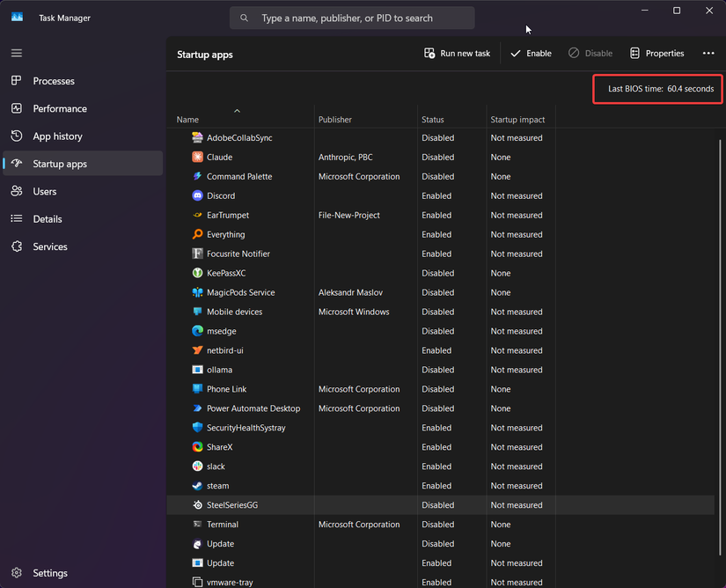Click the magnifier search icon

click(244, 18)
